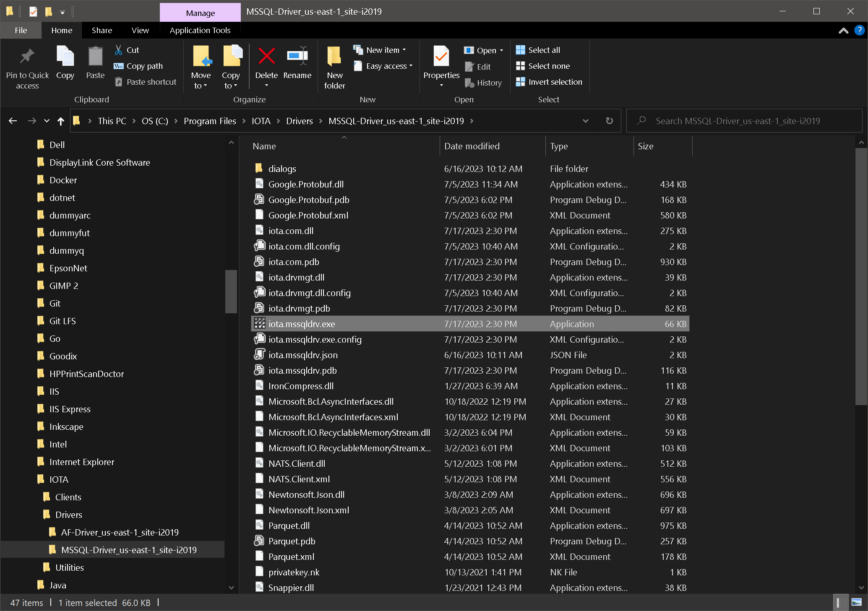The height and width of the screenshot is (611, 868).
Task: Open the Move to dropdown
Action: [x=201, y=80]
